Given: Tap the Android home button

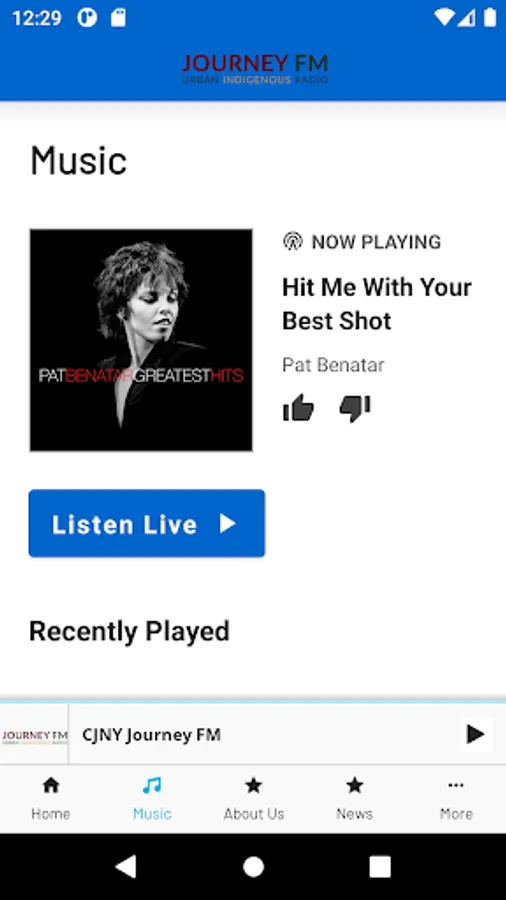Looking at the screenshot, I should point(254,867).
